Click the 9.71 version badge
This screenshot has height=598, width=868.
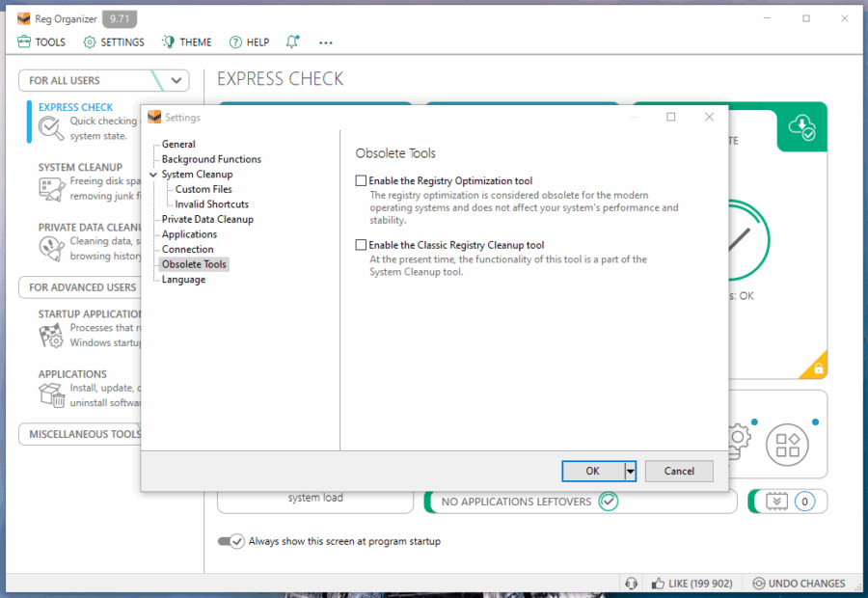pyautogui.click(x=120, y=19)
